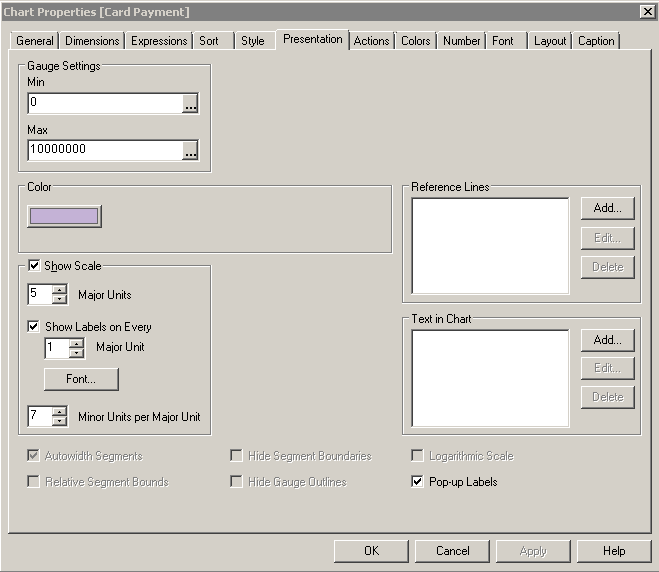
Task: Click the Max gauge value field
Action: point(105,150)
